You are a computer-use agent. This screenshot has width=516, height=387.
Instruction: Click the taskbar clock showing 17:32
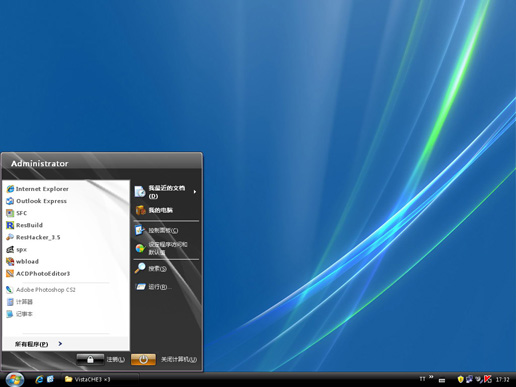(x=503, y=379)
